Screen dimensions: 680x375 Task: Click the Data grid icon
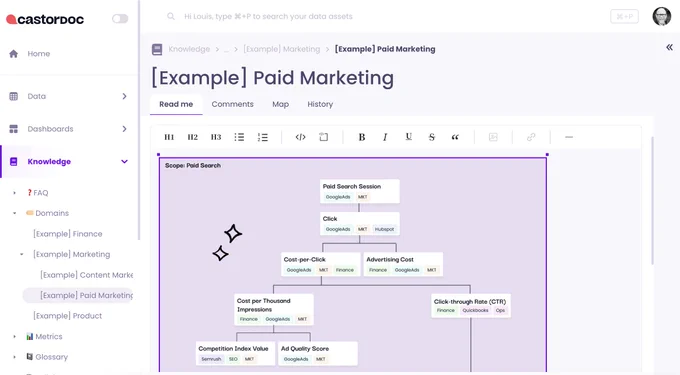tap(13, 96)
